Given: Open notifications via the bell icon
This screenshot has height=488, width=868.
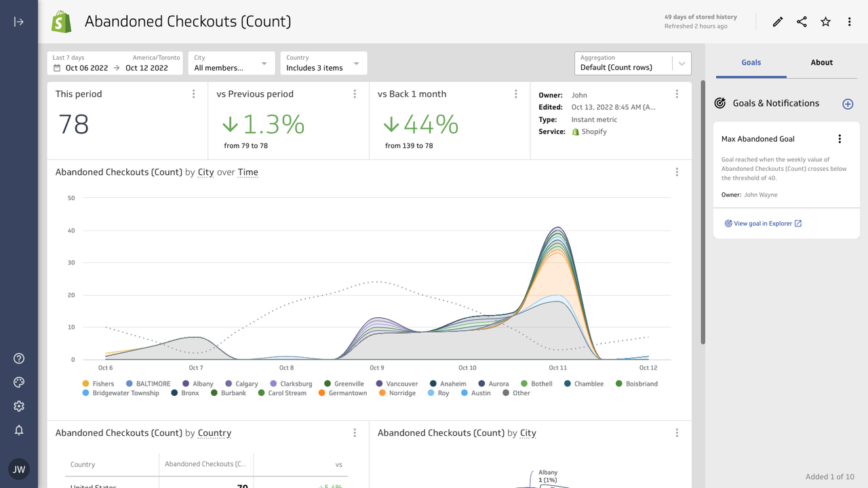Looking at the screenshot, I should [18, 430].
